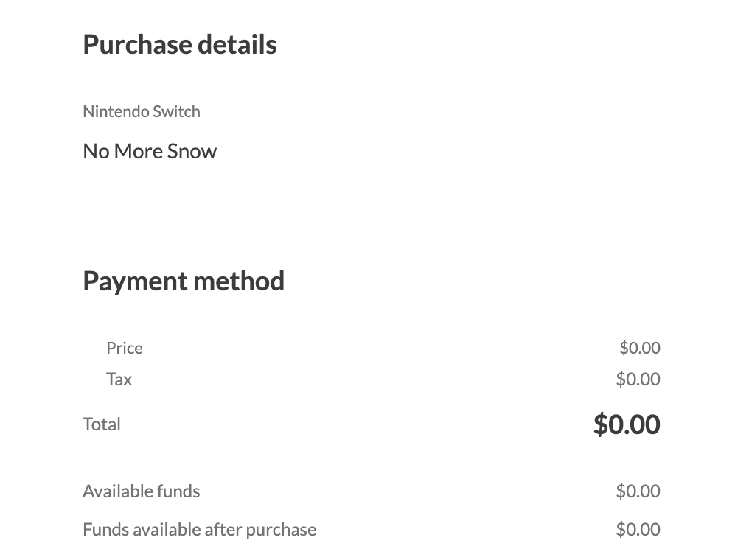Viewport: 749px width, 560px height.
Task: Click the Payment method heading
Action: pyautogui.click(x=183, y=281)
